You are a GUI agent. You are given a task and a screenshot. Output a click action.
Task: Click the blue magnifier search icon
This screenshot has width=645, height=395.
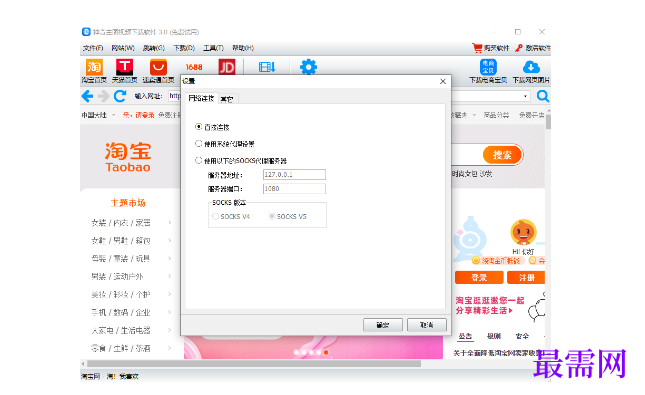tap(543, 96)
